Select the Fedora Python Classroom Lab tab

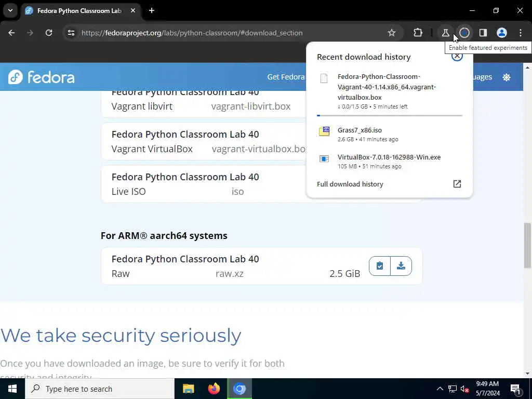pyautogui.click(x=79, y=11)
